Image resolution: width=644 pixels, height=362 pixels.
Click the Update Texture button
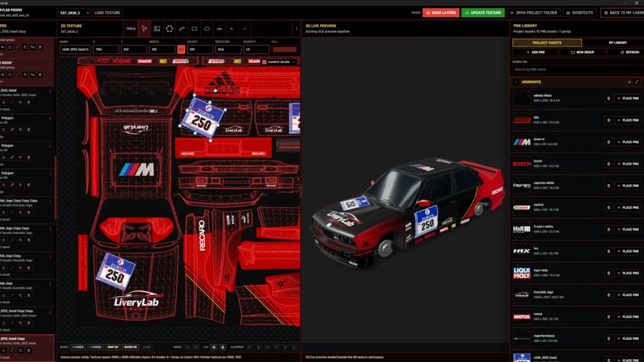483,13
